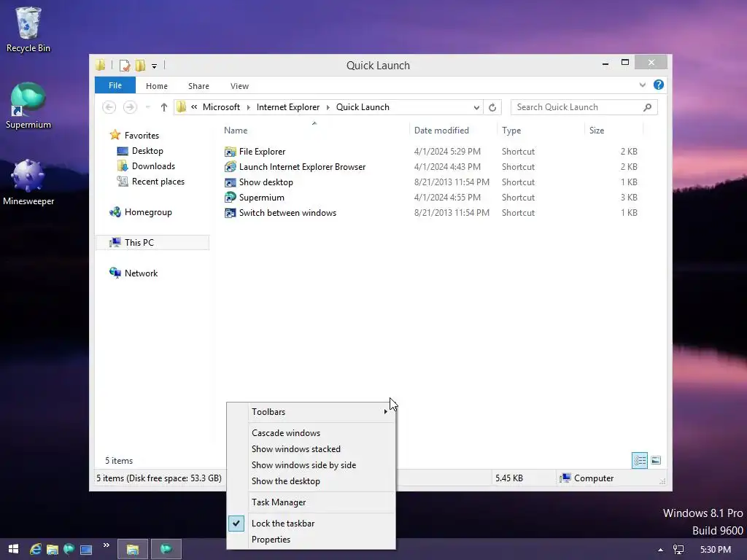The width and height of the screenshot is (747, 560).
Task: Switch to Details view layout button
Action: tap(640, 461)
